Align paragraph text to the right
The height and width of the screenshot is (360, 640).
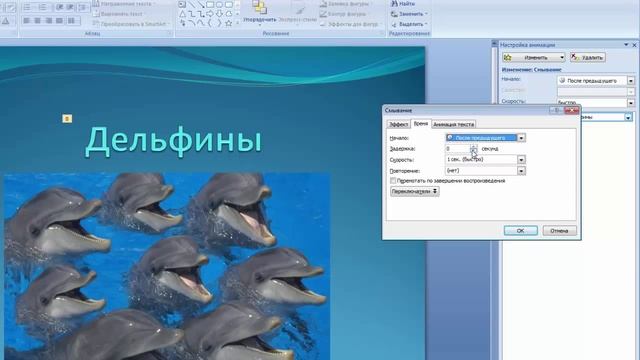pyautogui.click(x=49, y=20)
